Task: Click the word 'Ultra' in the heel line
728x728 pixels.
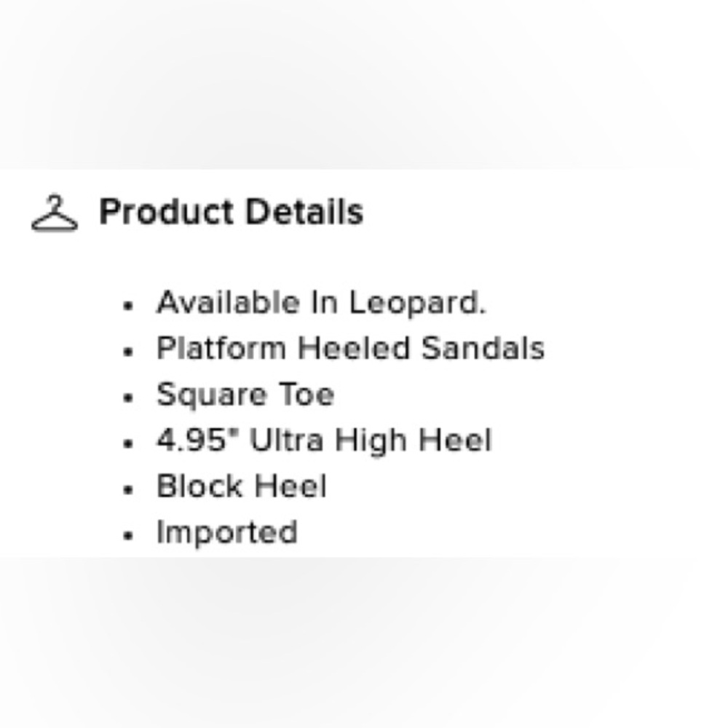Action: [x=286, y=440]
